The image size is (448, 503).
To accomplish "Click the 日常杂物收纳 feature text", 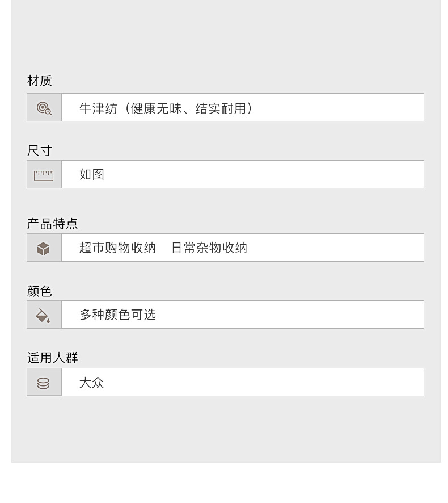I will (209, 248).
